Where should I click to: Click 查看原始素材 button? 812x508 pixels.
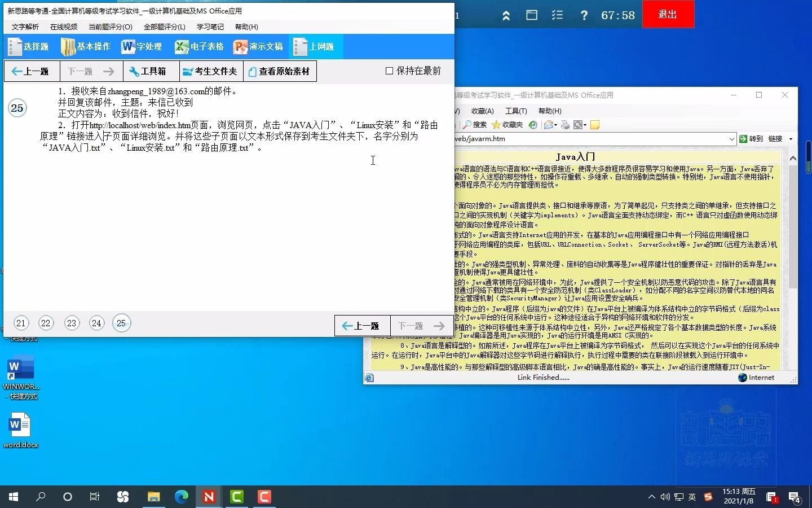point(280,72)
